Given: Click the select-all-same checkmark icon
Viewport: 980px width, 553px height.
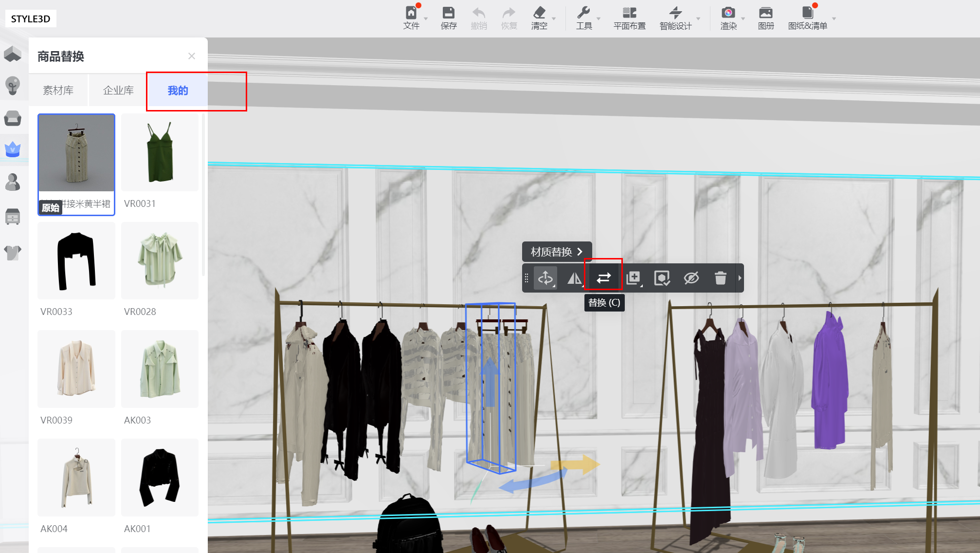Looking at the screenshot, I should coord(662,278).
